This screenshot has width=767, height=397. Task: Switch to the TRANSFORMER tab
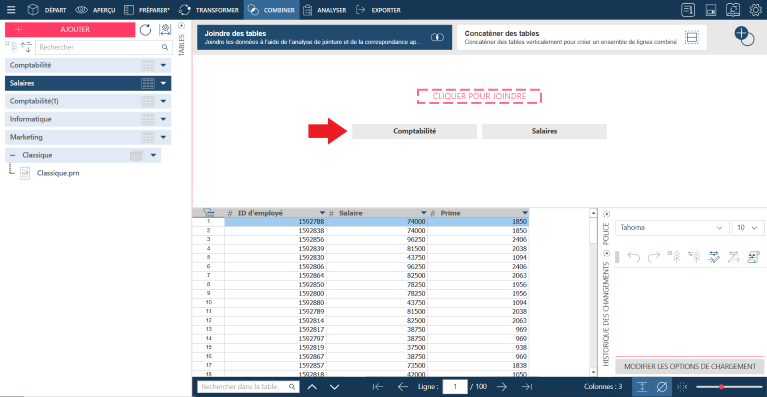point(208,10)
